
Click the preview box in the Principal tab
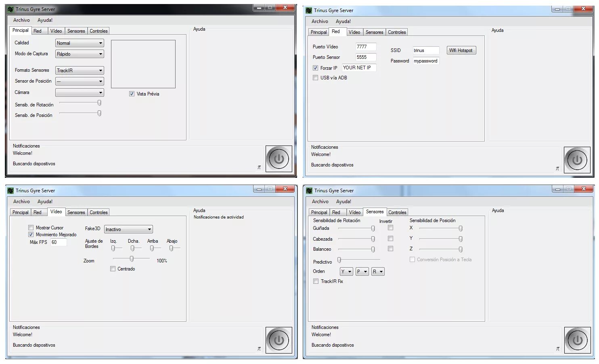coord(143,64)
